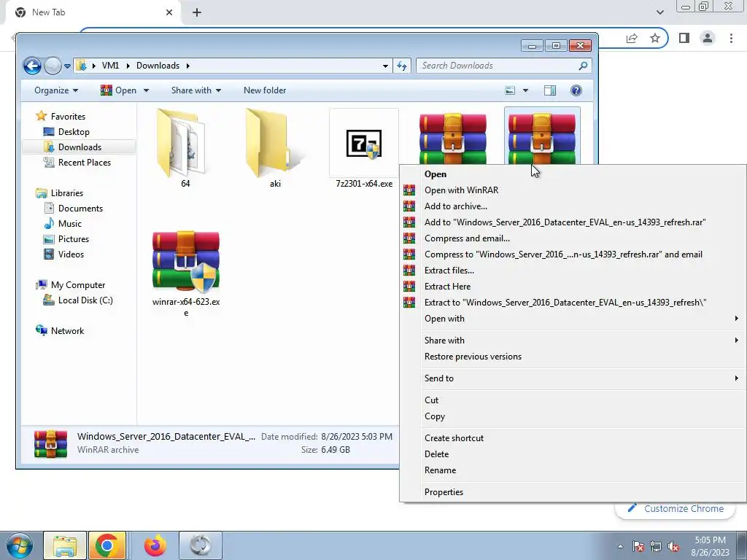The image size is (747, 560).
Task: Click the blue Help icon
Action: click(576, 90)
